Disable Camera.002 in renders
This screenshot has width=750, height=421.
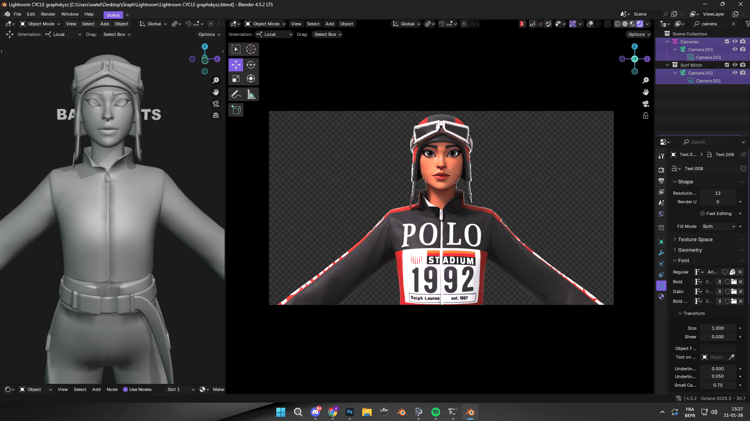[743, 73]
